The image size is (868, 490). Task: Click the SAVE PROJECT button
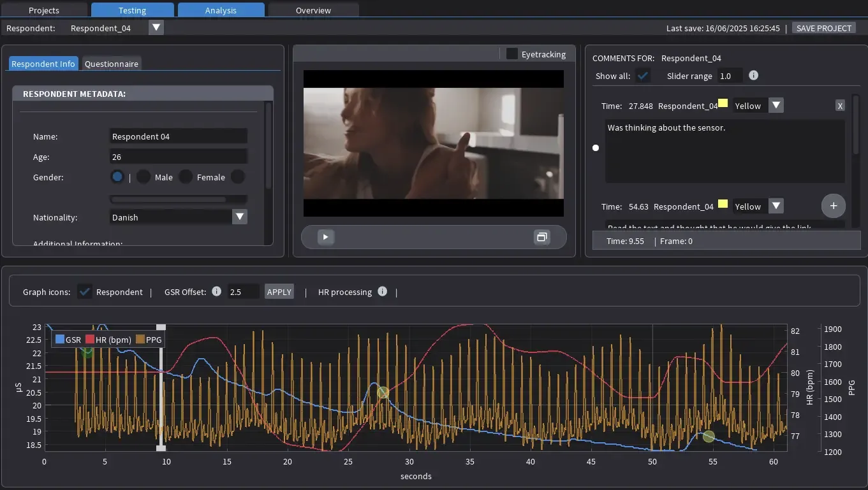coord(823,27)
